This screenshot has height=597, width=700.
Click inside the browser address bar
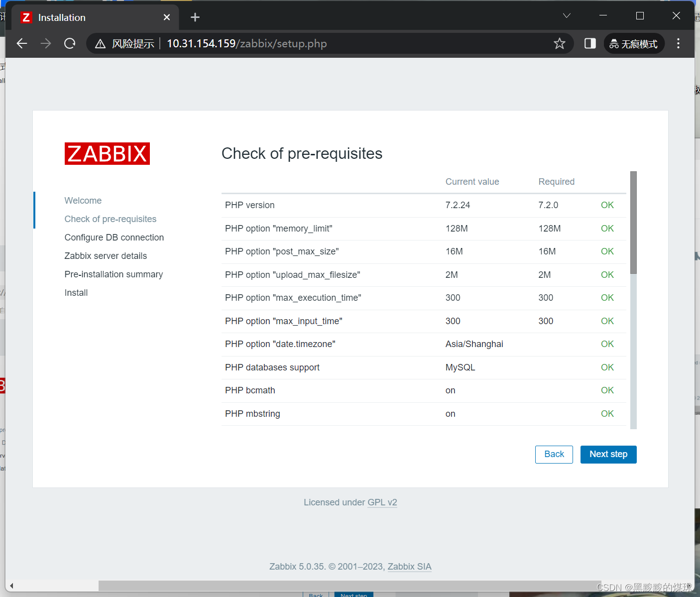pyautogui.click(x=349, y=43)
